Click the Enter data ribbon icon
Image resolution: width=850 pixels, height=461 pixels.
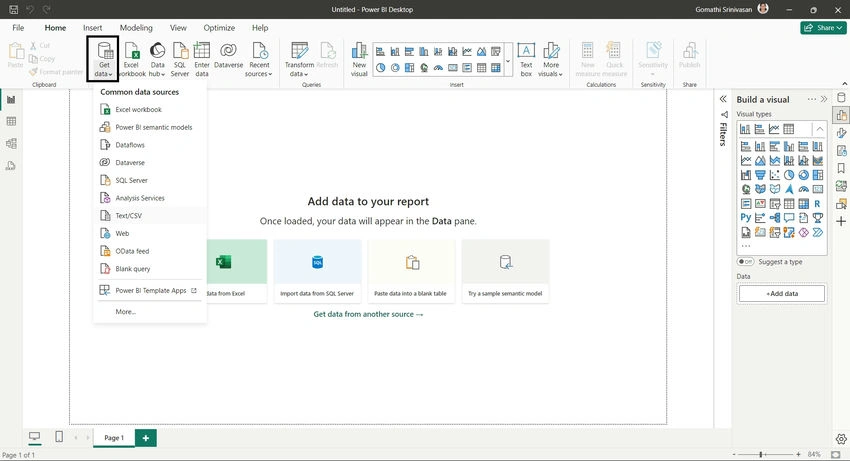tap(202, 59)
